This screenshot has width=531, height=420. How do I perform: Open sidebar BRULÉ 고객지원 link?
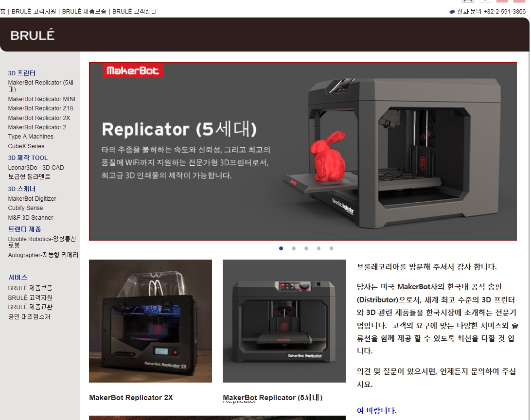30,297
